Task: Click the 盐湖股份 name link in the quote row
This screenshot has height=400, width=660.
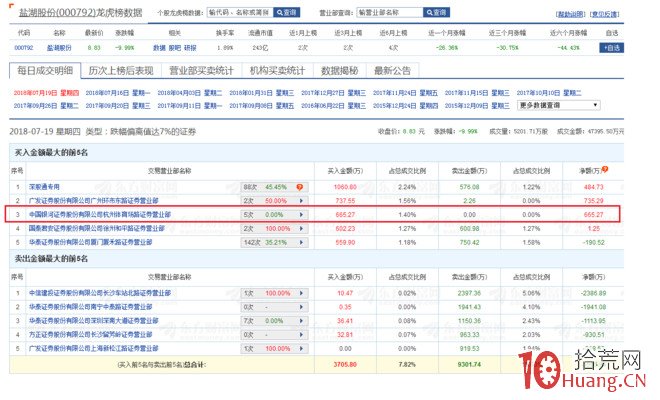Action: coord(59,48)
